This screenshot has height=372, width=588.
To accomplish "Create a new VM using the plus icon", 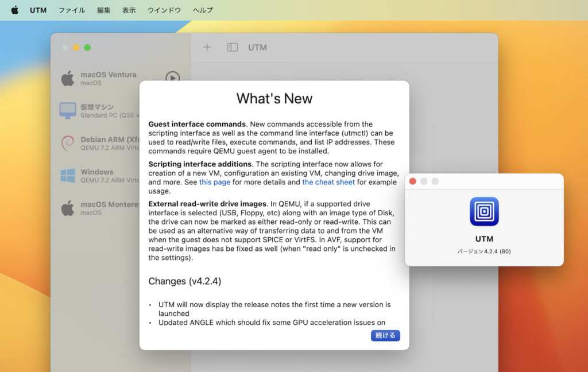I will click(207, 48).
